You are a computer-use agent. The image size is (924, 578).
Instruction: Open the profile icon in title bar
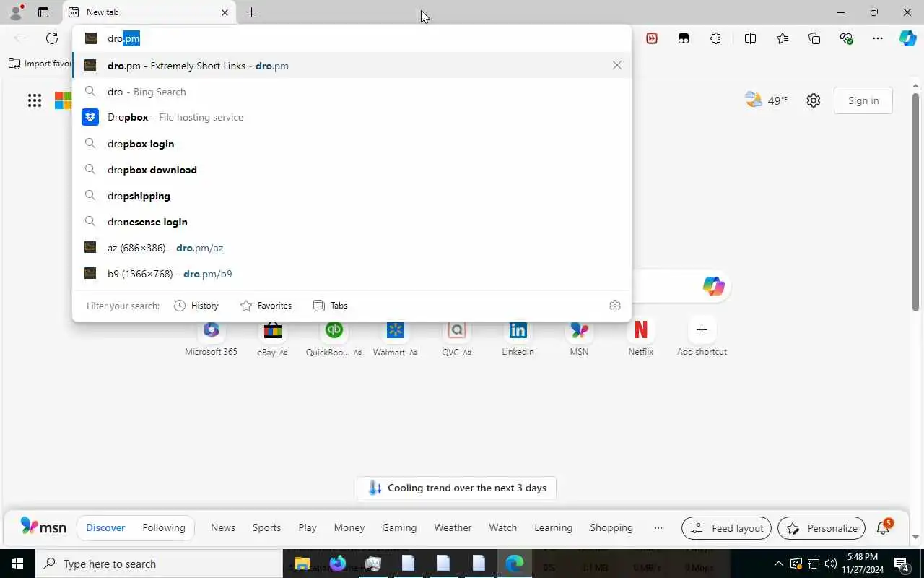click(x=15, y=12)
